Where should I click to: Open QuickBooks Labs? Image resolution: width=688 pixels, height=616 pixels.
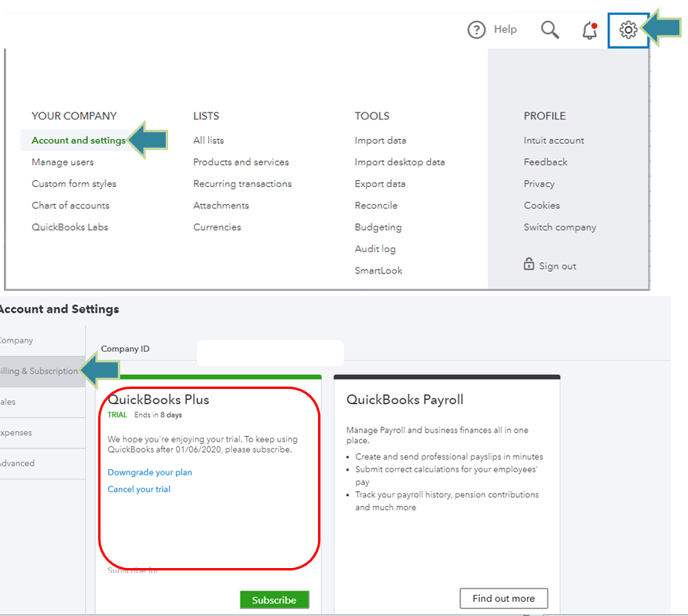tap(70, 227)
